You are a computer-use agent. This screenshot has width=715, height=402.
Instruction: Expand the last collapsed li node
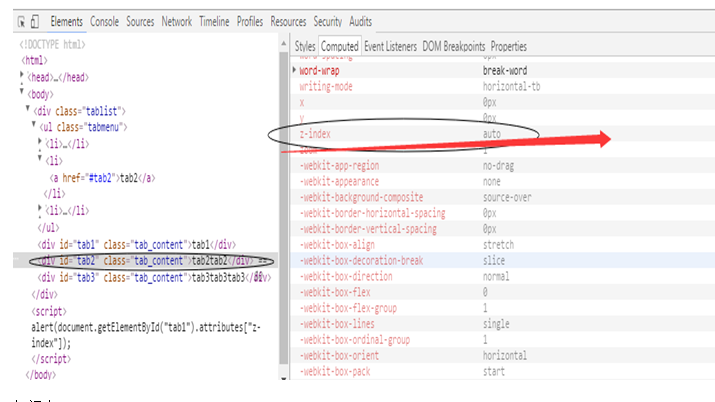40,209
